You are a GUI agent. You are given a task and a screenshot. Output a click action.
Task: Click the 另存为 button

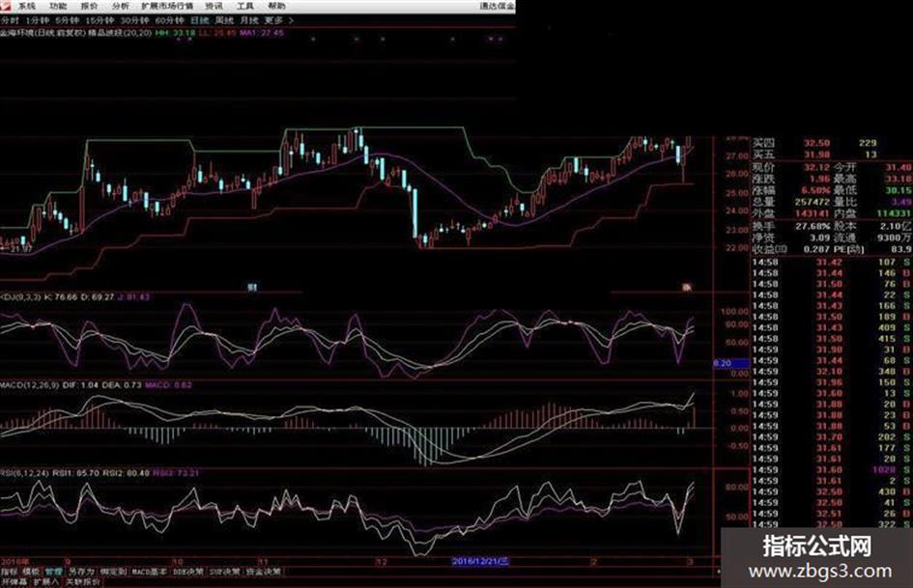[81, 572]
